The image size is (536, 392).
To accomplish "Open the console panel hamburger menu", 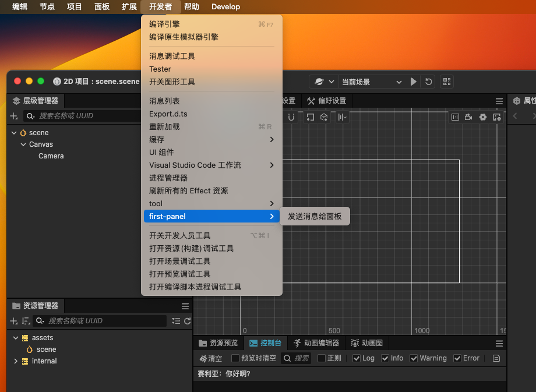I will pos(499,344).
